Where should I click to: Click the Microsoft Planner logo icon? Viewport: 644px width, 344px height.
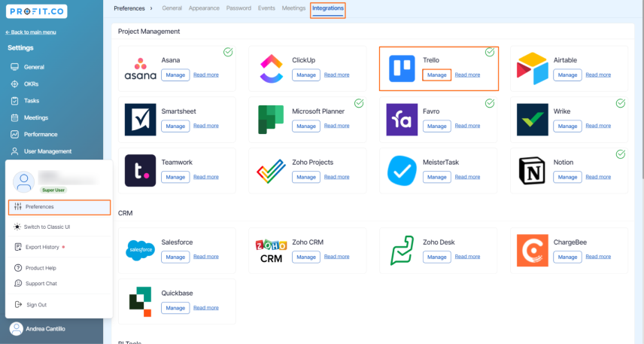tap(271, 120)
